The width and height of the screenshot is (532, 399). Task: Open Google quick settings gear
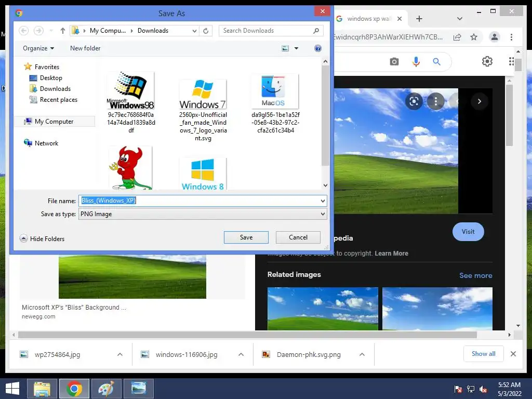tap(487, 61)
